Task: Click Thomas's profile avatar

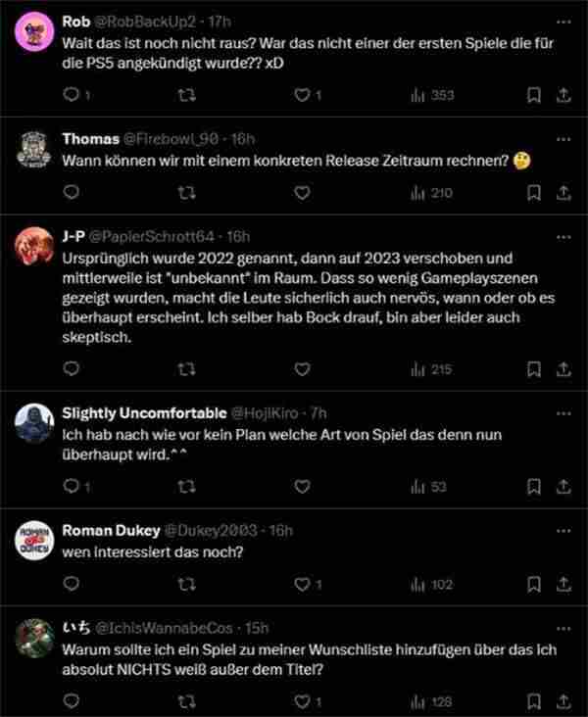Action: tap(34, 152)
